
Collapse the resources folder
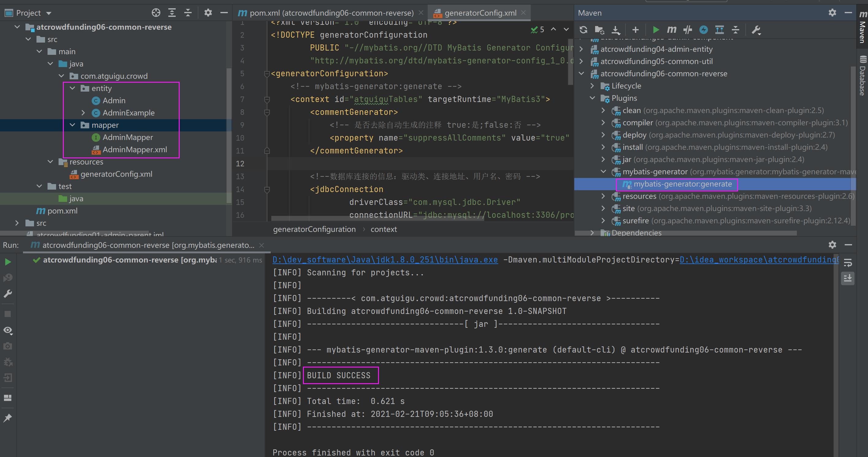click(51, 162)
